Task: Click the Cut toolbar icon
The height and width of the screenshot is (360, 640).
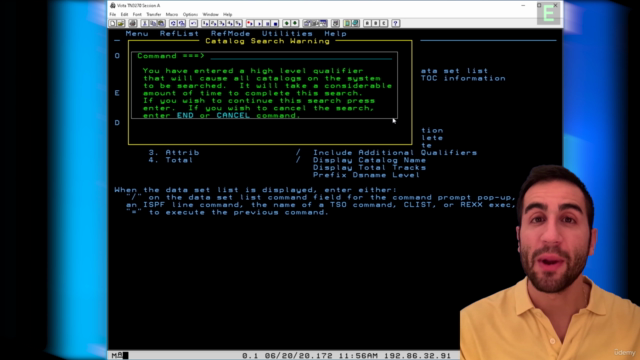Action: point(144,23)
